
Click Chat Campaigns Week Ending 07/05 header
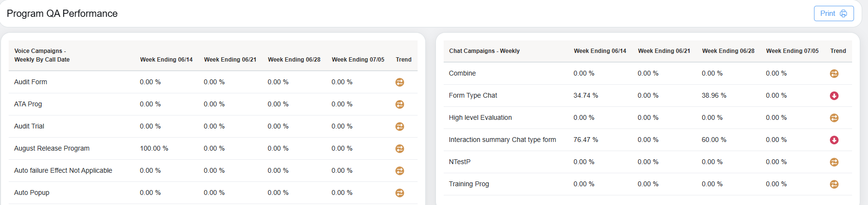(792, 51)
